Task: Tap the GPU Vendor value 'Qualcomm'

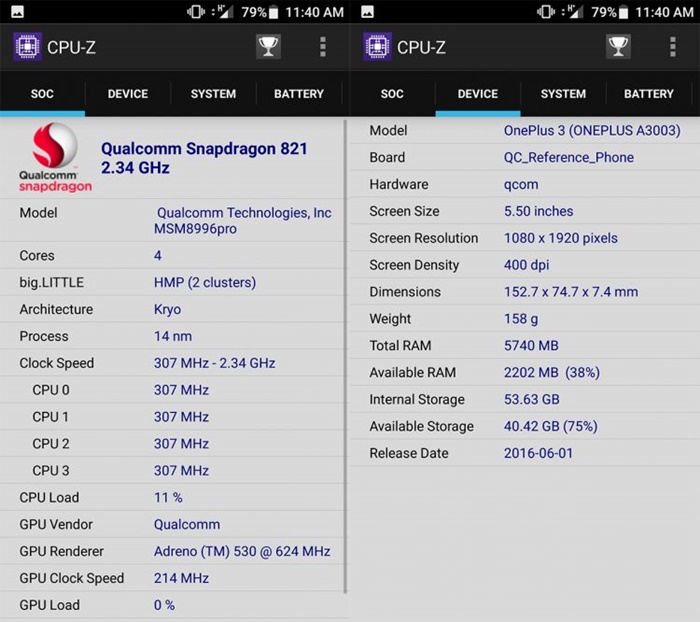Action: (187, 524)
